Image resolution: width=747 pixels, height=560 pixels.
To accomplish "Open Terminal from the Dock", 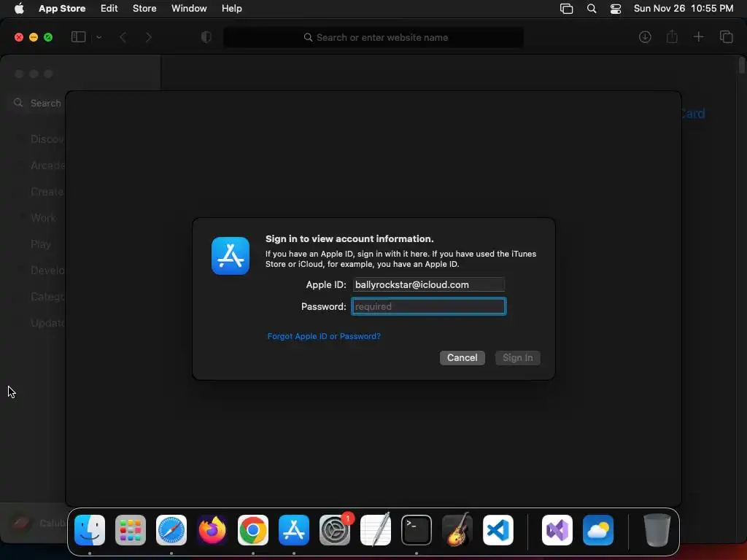I will 417,530.
